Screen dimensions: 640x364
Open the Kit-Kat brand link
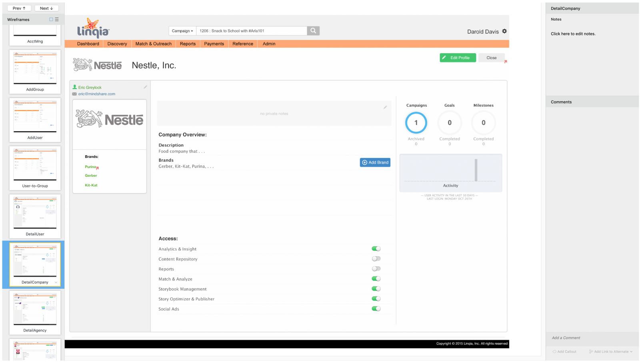[91, 185]
